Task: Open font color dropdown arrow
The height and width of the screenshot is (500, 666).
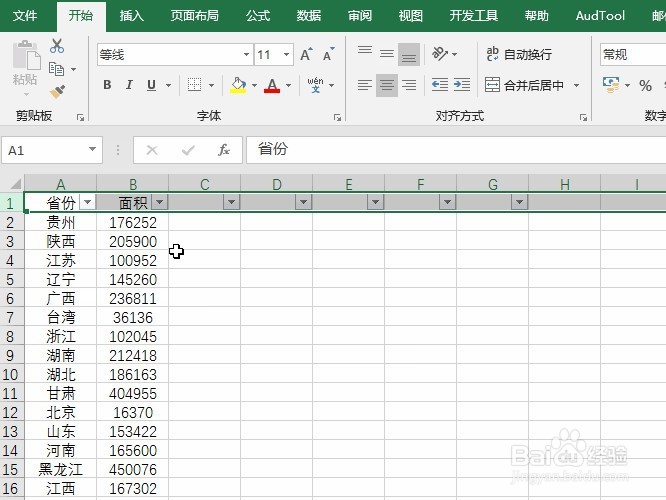Action: 289,85
